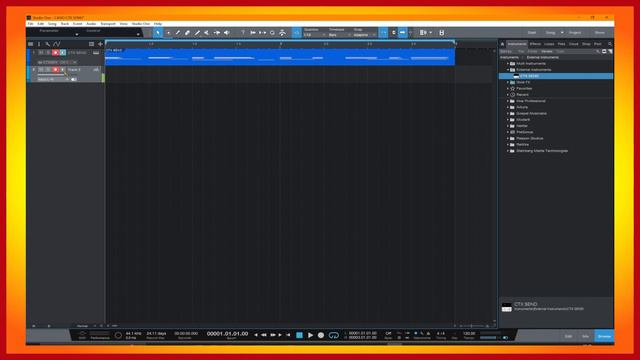
Task: Select the CTX SEND instrument in browser
Action: tap(556, 76)
